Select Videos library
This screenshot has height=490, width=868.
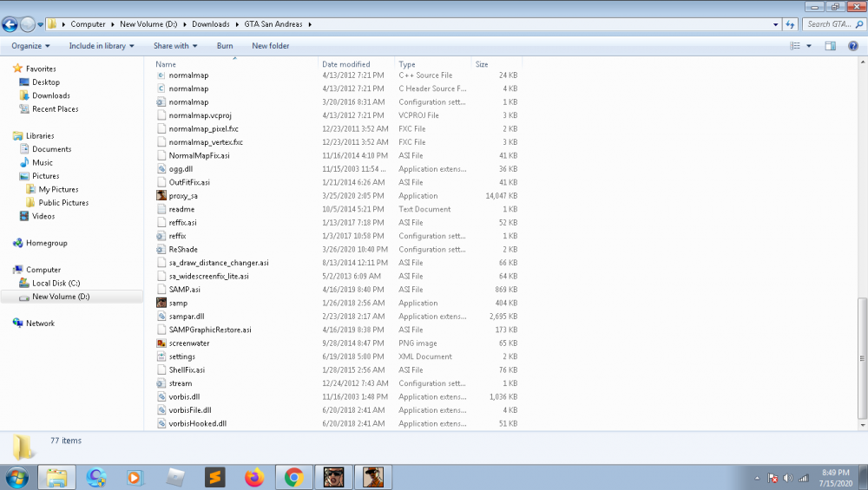(43, 216)
